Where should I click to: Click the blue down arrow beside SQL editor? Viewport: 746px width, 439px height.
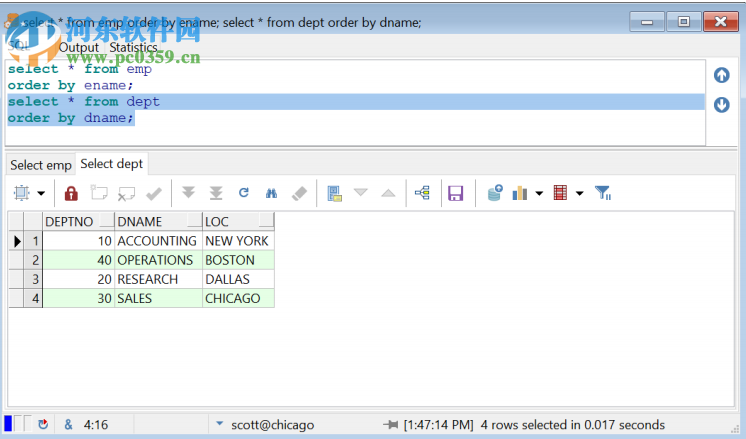click(721, 105)
